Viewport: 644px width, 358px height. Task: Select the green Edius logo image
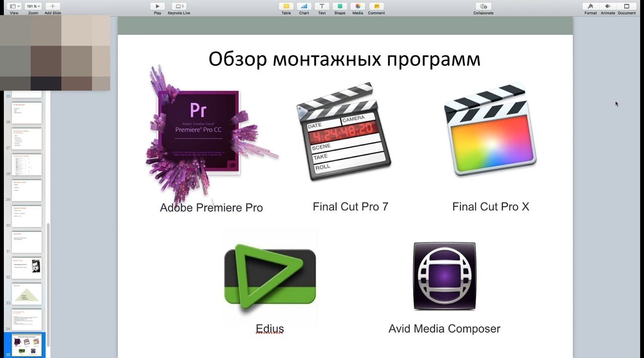270,276
